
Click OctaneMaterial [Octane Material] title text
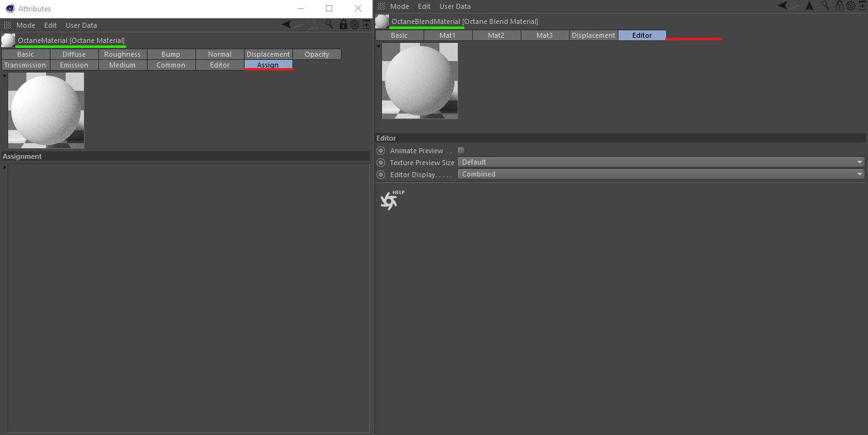pos(71,40)
